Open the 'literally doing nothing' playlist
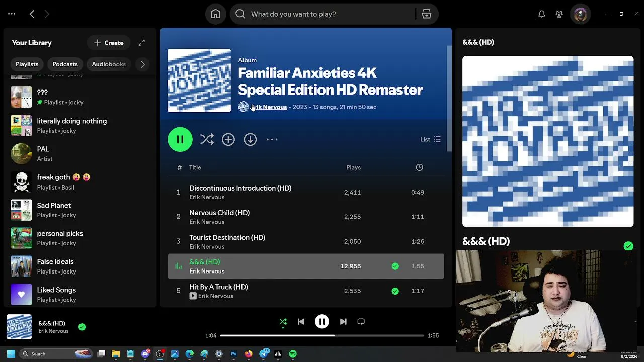Image resolution: width=644 pixels, height=362 pixels. click(x=80, y=125)
